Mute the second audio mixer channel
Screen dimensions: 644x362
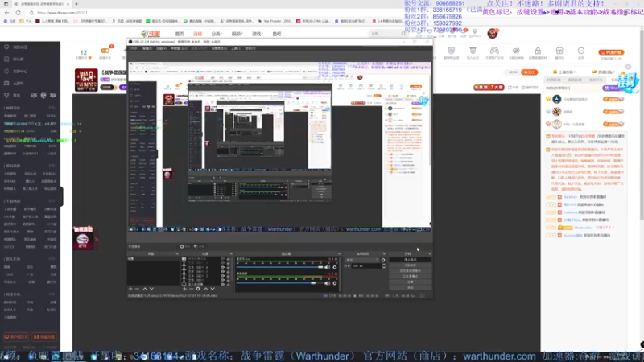327,283
